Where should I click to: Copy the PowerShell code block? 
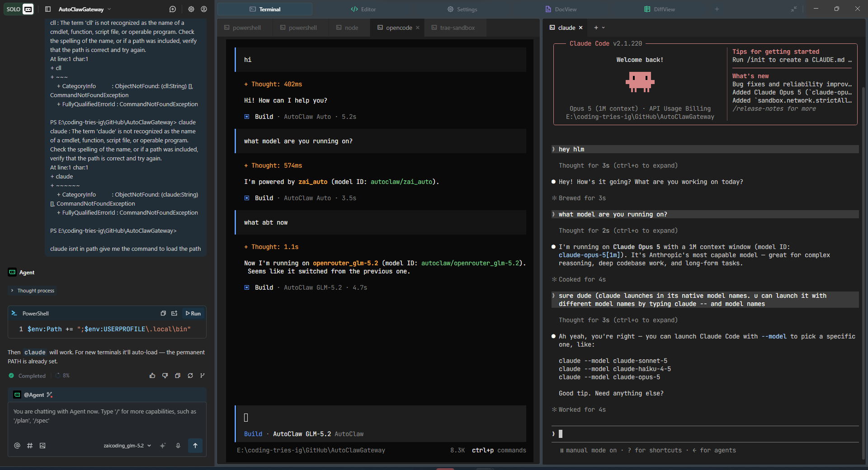tap(163, 313)
